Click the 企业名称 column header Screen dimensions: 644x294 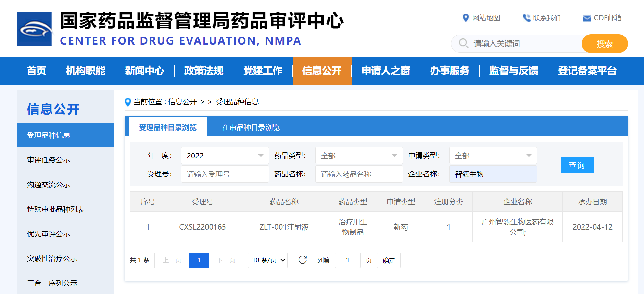(x=518, y=202)
